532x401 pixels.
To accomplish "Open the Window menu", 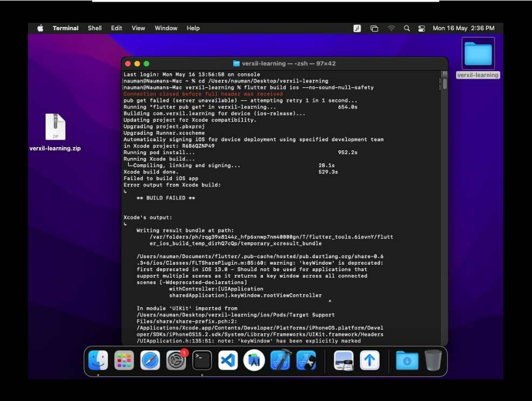I will click(166, 28).
